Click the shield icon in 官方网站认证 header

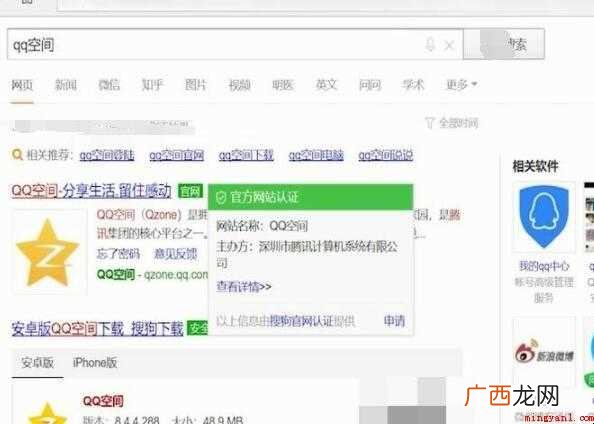click(220, 197)
